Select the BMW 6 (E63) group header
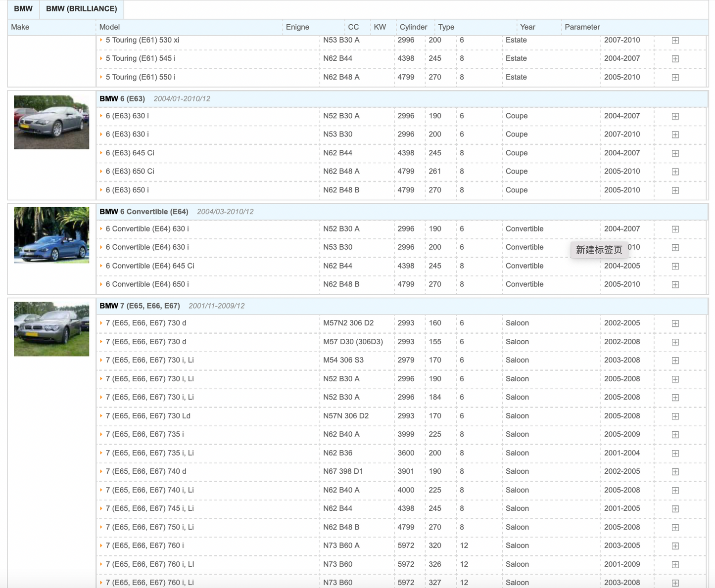This screenshot has height=588, width=715. (402, 99)
